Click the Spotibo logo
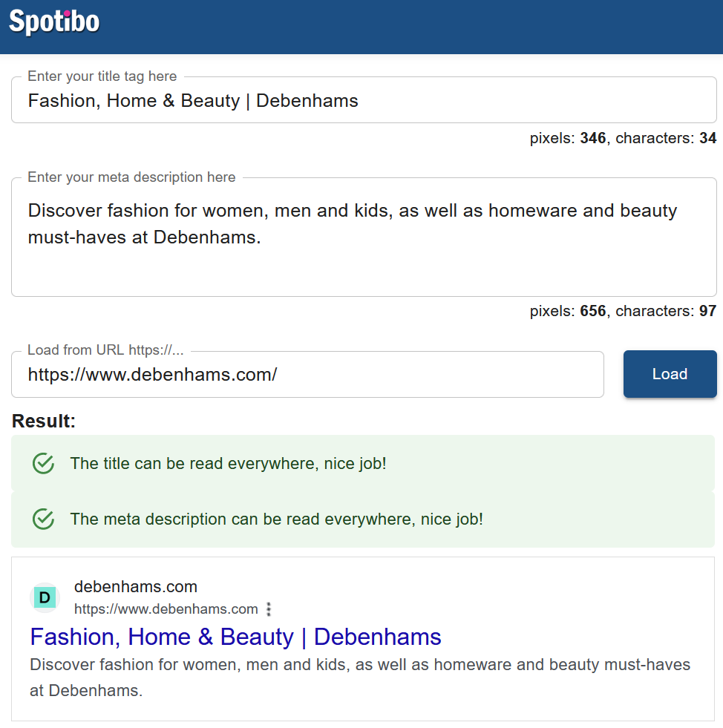 click(x=53, y=22)
